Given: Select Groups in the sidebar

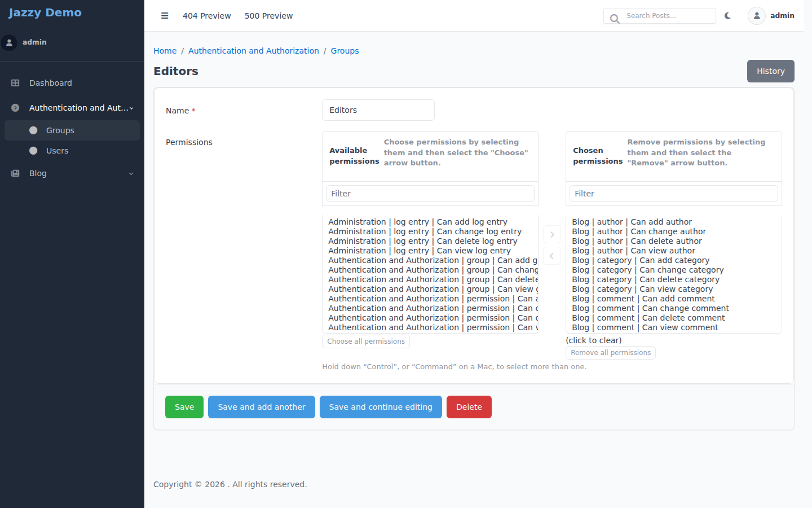Looking at the screenshot, I should [x=72, y=130].
